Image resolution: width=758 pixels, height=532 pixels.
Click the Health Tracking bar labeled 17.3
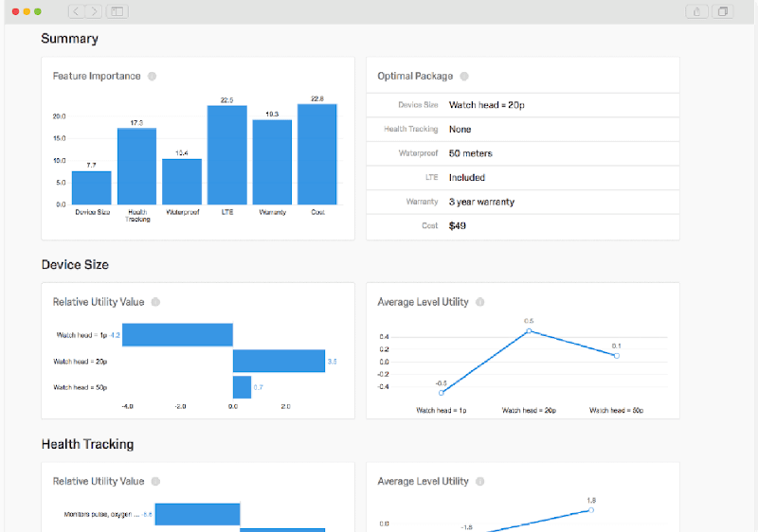click(136, 167)
